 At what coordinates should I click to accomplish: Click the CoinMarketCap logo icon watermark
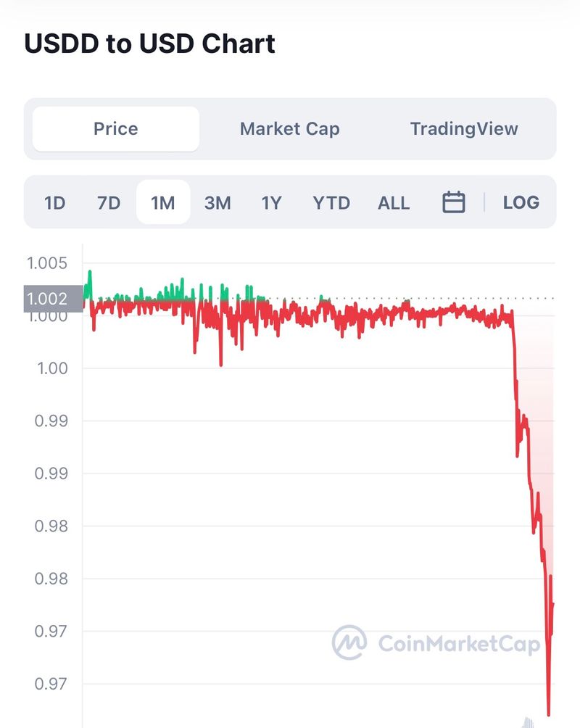pyautogui.click(x=349, y=642)
